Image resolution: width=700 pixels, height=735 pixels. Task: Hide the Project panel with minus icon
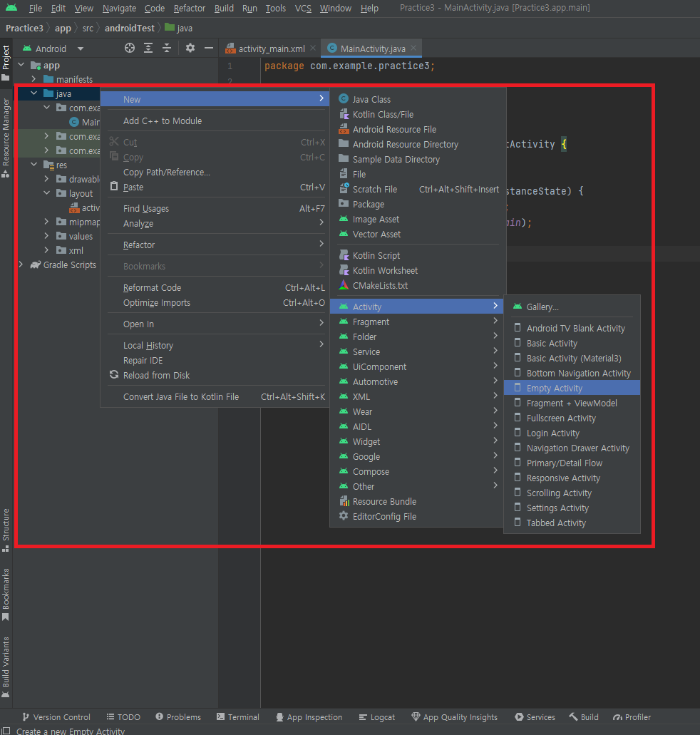[x=209, y=48]
